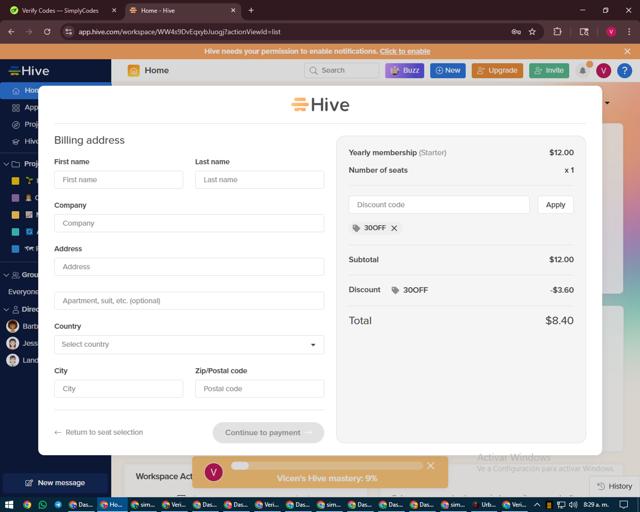The width and height of the screenshot is (640, 512).
Task: Click the Postal code input field
Action: pos(260,389)
